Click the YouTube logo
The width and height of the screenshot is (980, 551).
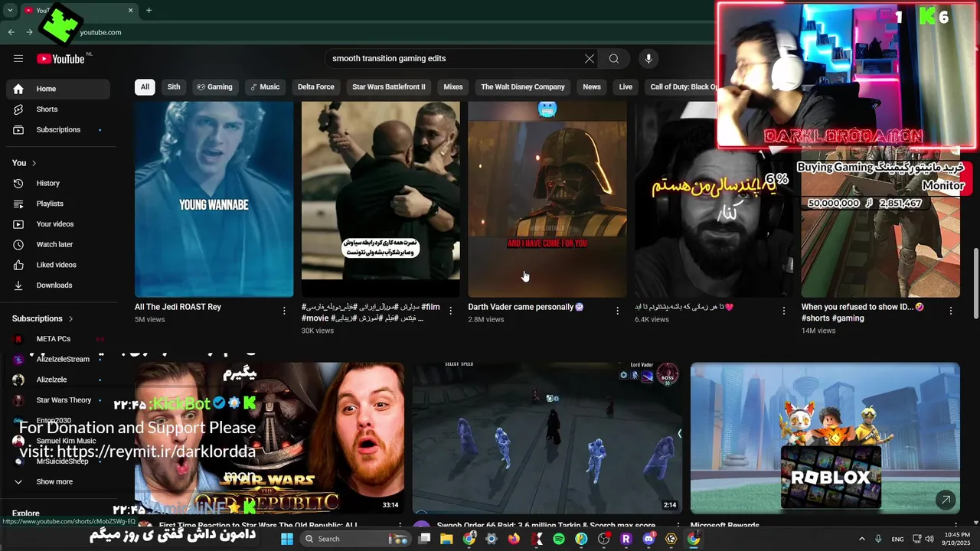(x=60, y=59)
